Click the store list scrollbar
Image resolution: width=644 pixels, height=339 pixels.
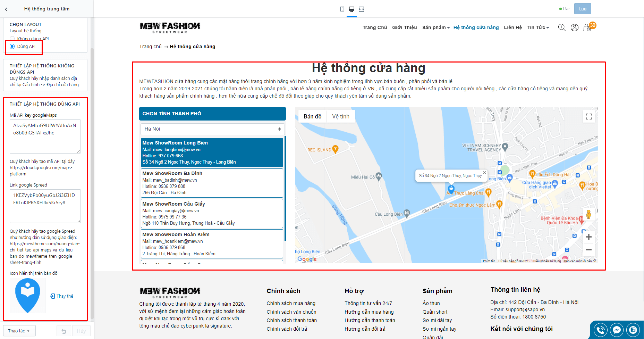(285, 189)
